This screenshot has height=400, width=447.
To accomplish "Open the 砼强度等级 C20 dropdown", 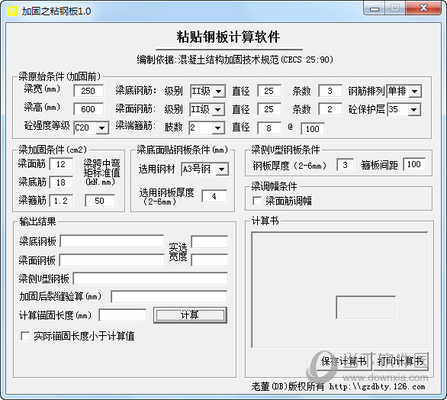I will click(102, 128).
